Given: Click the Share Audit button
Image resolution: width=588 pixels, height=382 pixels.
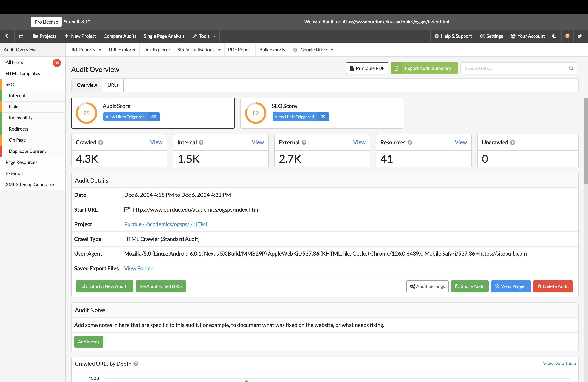Looking at the screenshot, I should pos(470,286).
